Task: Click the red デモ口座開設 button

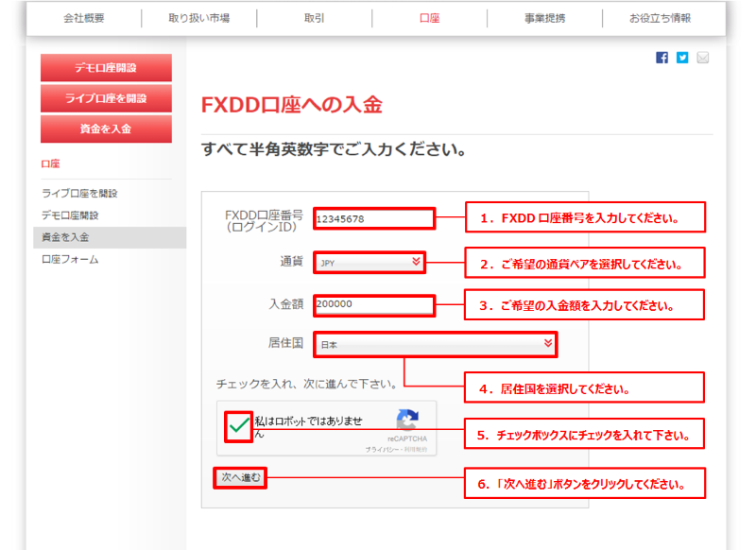Action: click(106, 67)
